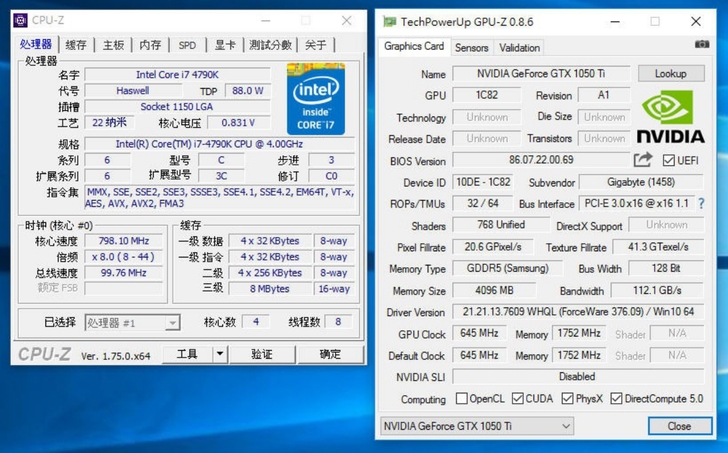The width and height of the screenshot is (728, 453).
Task: Click the Haswell codename value
Action: (x=133, y=91)
